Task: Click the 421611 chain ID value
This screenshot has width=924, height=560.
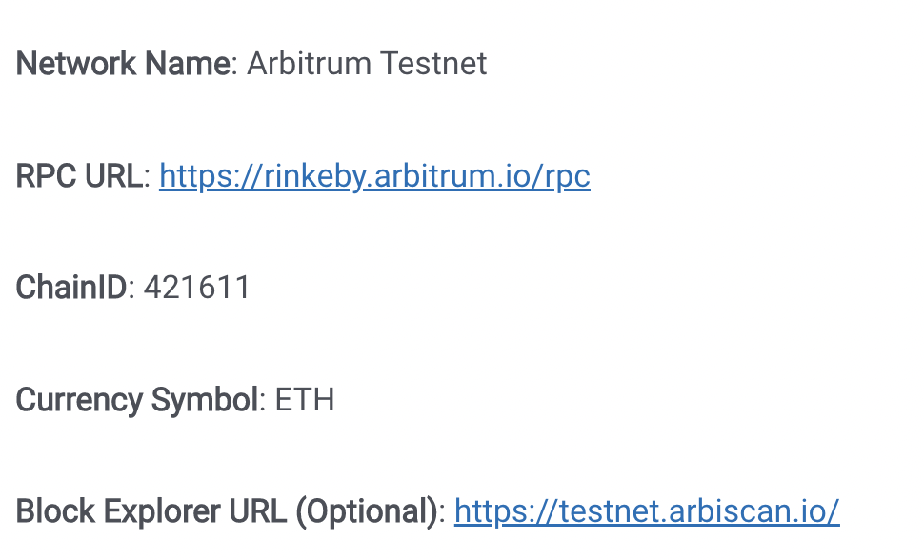Action: (197, 288)
